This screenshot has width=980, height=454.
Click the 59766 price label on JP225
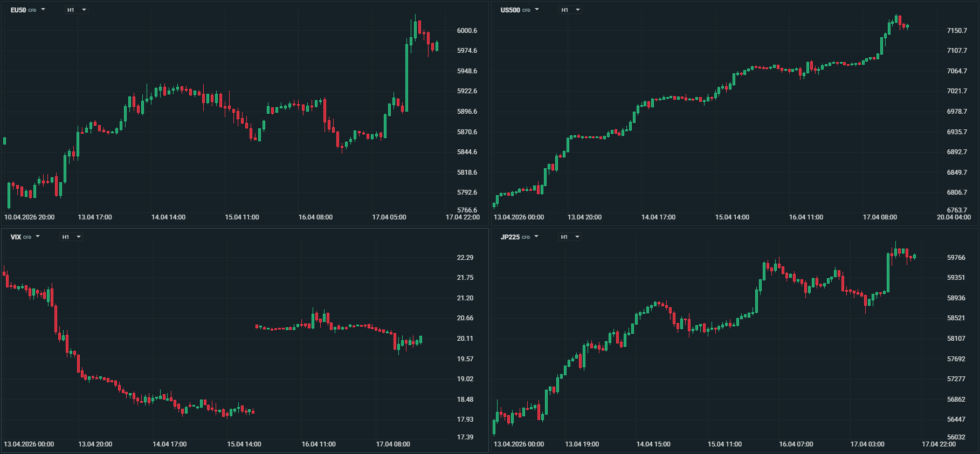(956, 258)
